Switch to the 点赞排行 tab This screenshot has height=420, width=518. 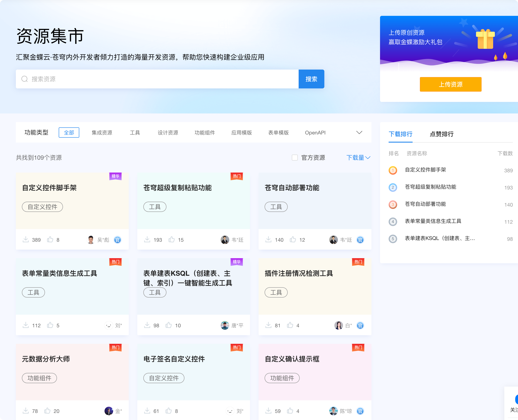pyautogui.click(x=442, y=134)
